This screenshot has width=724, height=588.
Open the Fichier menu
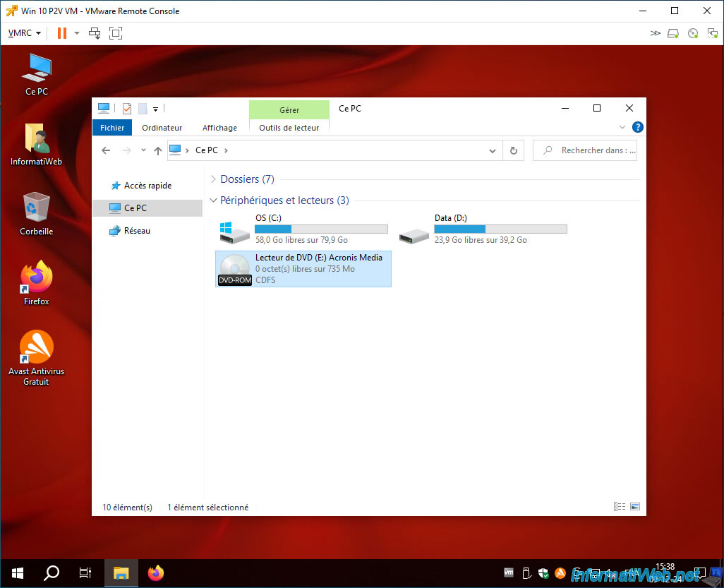[x=112, y=128]
